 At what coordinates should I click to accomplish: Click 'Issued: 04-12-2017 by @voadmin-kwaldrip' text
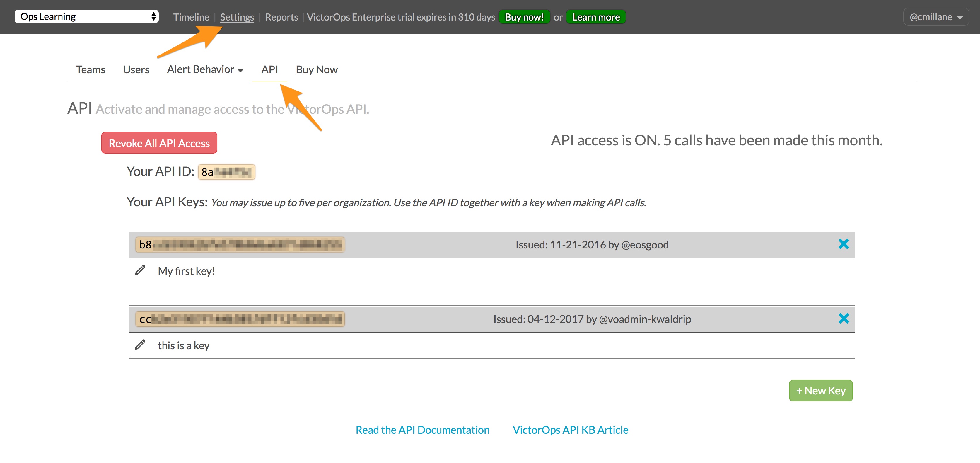pyautogui.click(x=592, y=319)
